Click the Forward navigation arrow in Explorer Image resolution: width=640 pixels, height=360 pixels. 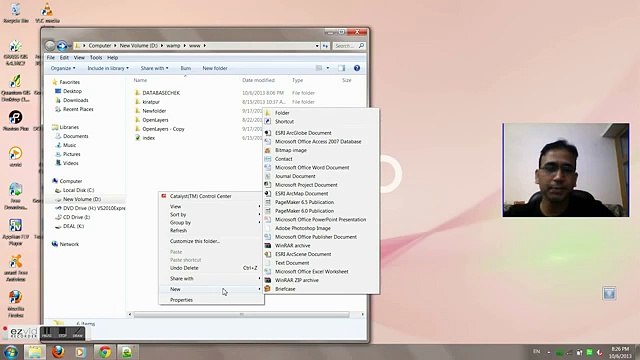click(x=62, y=45)
